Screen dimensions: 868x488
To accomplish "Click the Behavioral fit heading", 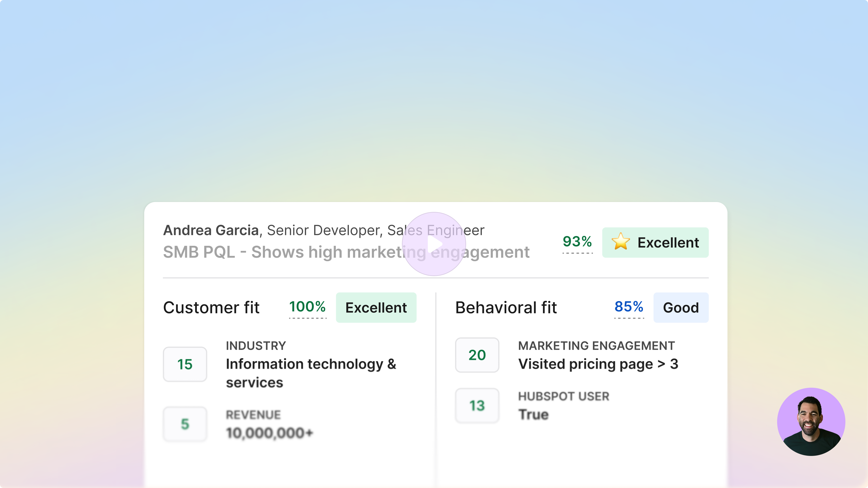I will (x=506, y=308).
